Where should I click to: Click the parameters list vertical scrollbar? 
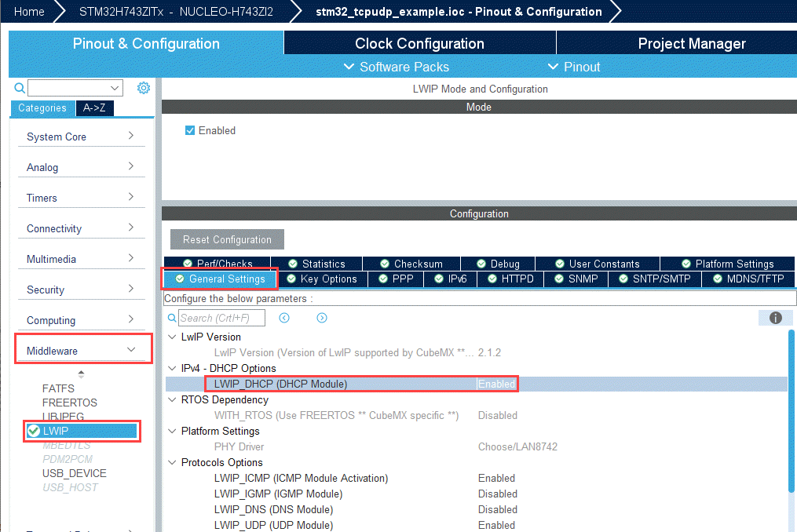(791, 410)
